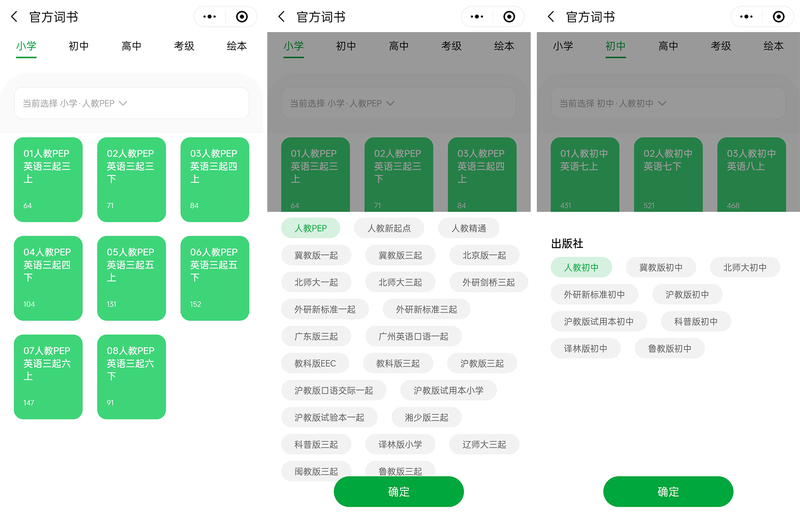The image size is (800, 524).
Task: Choose the 冀教版三起 chip
Action: coord(400,255)
